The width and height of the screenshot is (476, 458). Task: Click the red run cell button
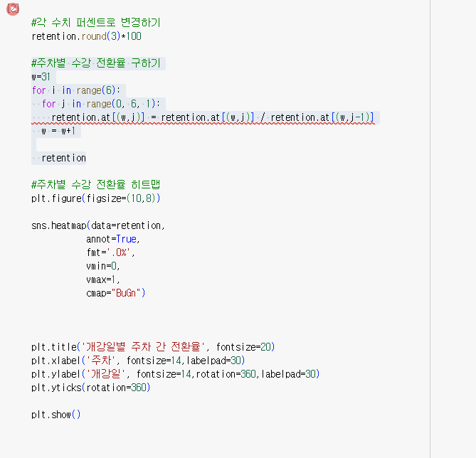13,9
